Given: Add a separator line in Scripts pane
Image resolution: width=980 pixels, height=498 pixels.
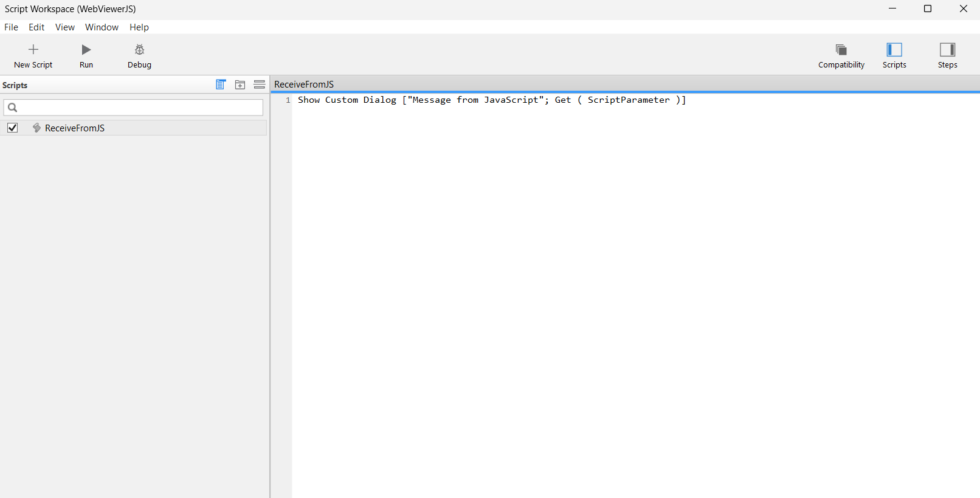Looking at the screenshot, I should pos(260,85).
